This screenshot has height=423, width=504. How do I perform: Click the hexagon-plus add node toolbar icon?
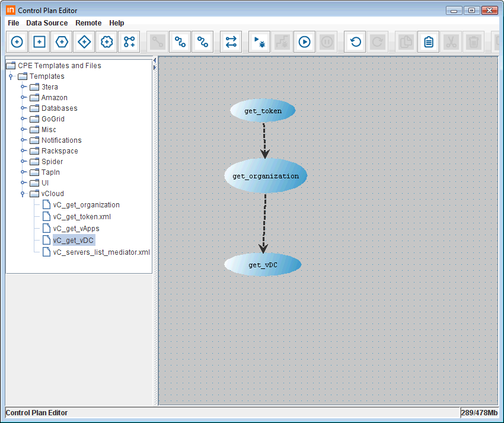(62, 42)
